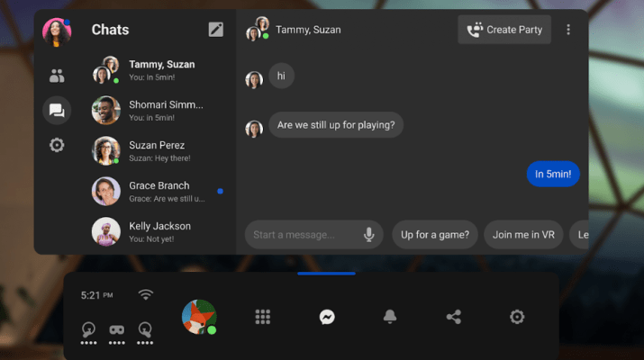
Task: Click the "Are we still up for playing?" message
Action: pyautogui.click(x=336, y=125)
